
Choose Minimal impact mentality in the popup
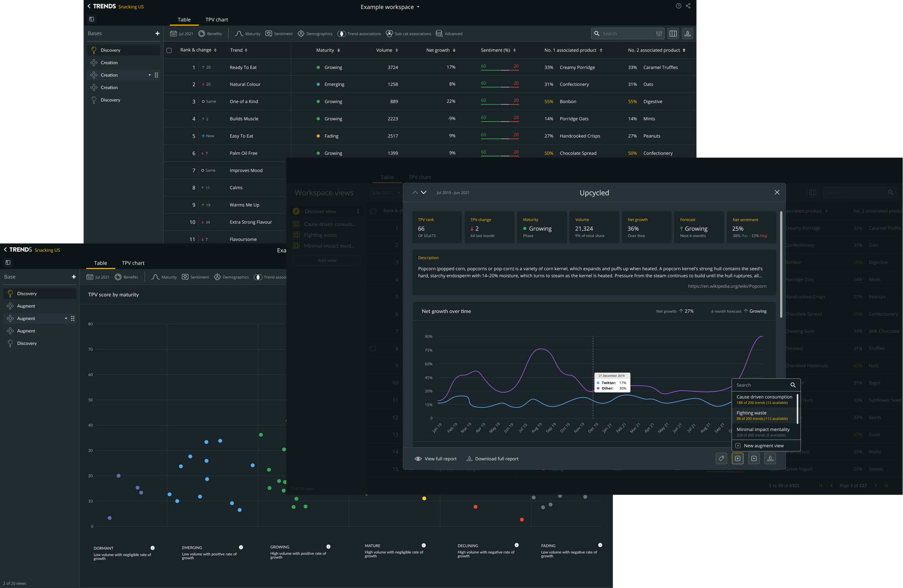click(765, 432)
